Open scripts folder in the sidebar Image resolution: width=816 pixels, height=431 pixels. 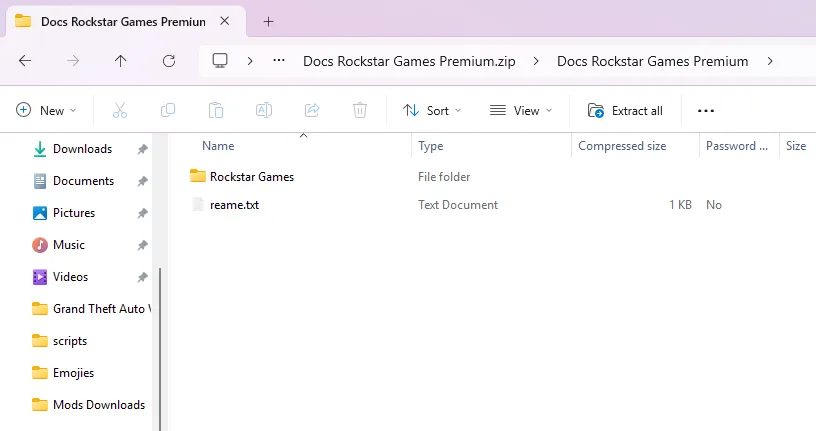(70, 341)
